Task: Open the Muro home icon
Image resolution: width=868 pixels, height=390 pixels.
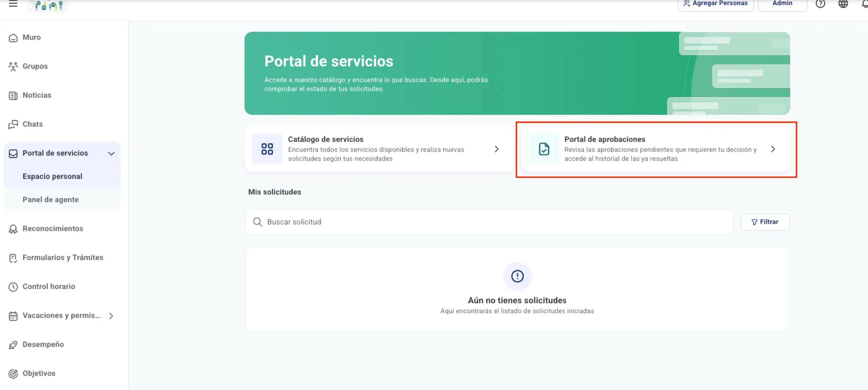Action: (x=13, y=38)
